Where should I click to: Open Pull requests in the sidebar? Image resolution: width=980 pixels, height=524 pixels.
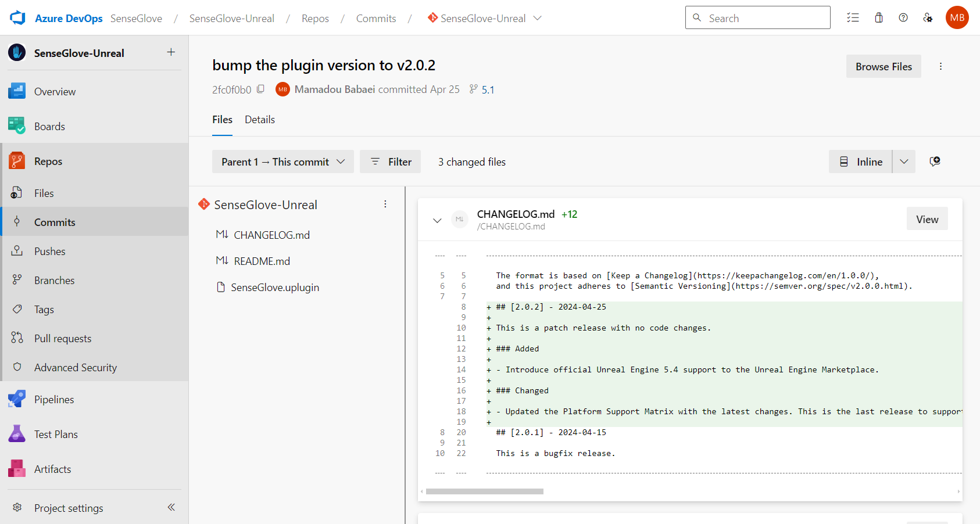(x=62, y=338)
